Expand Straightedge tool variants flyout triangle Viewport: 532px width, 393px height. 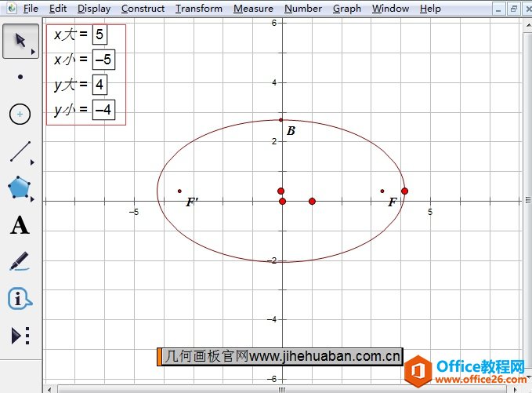[x=33, y=162]
